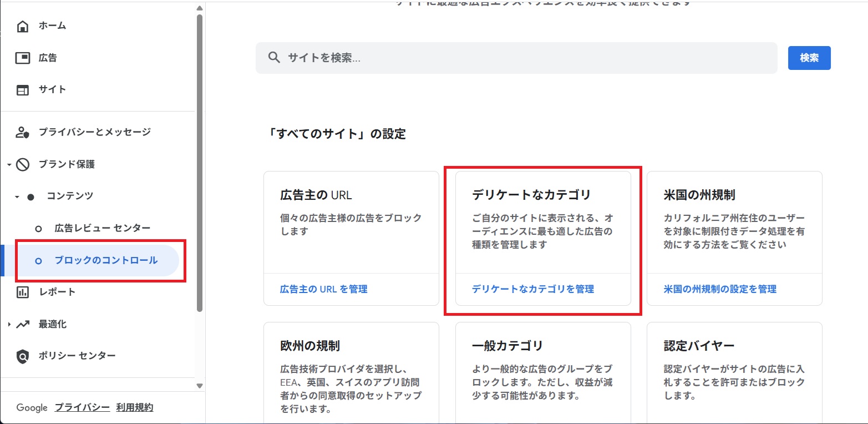The image size is (868, 424).
Task: Open Google's プライバシー link in the footer
Action: click(x=82, y=407)
